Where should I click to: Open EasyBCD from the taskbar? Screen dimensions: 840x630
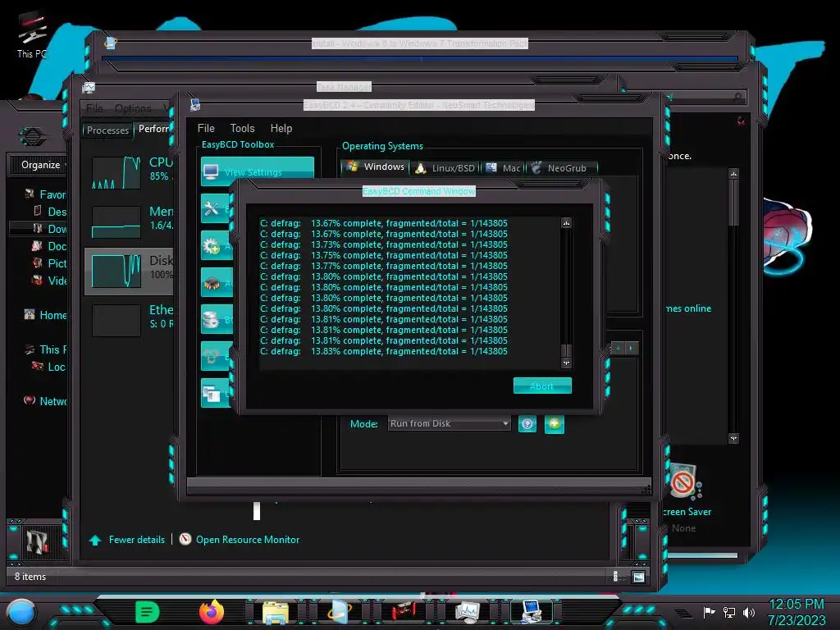point(532,612)
